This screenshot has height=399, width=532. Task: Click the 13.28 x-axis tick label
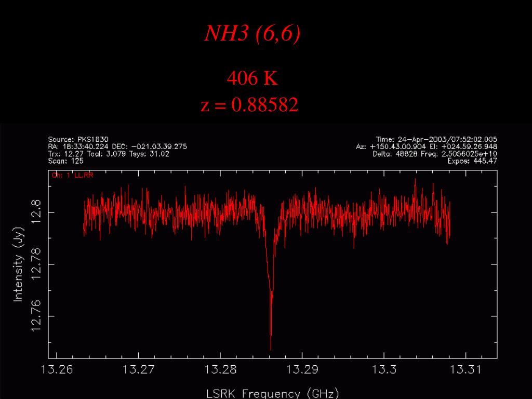tap(220, 369)
